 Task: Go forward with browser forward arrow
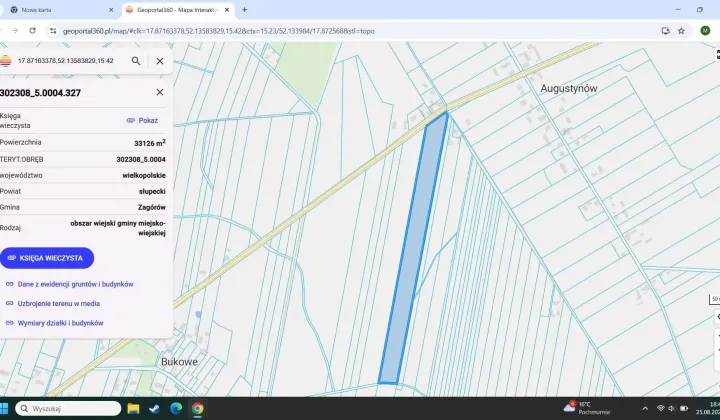[15, 31]
